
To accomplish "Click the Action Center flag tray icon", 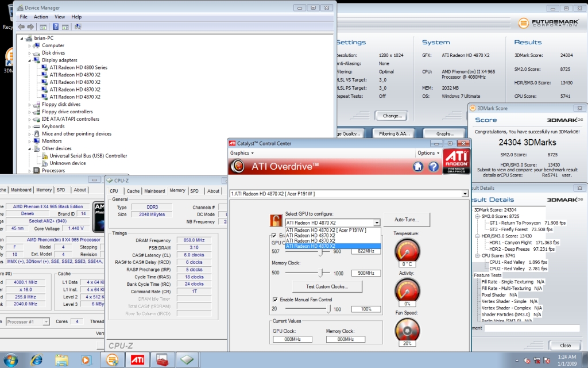I will [547, 361].
